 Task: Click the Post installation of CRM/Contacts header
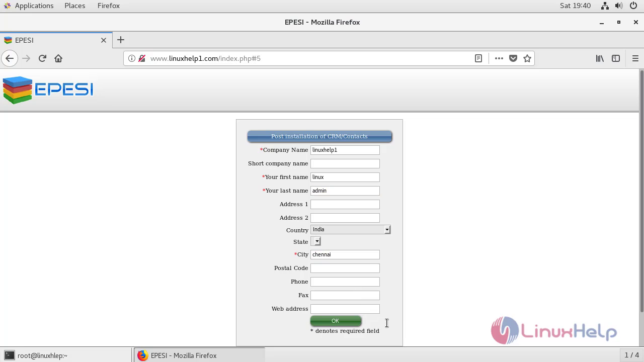(319, 136)
